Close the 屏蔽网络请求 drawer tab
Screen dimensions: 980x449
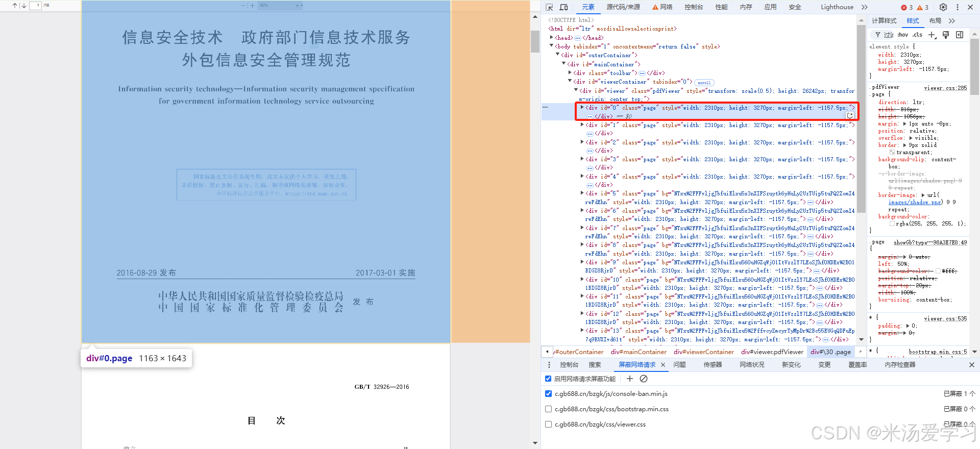click(663, 365)
